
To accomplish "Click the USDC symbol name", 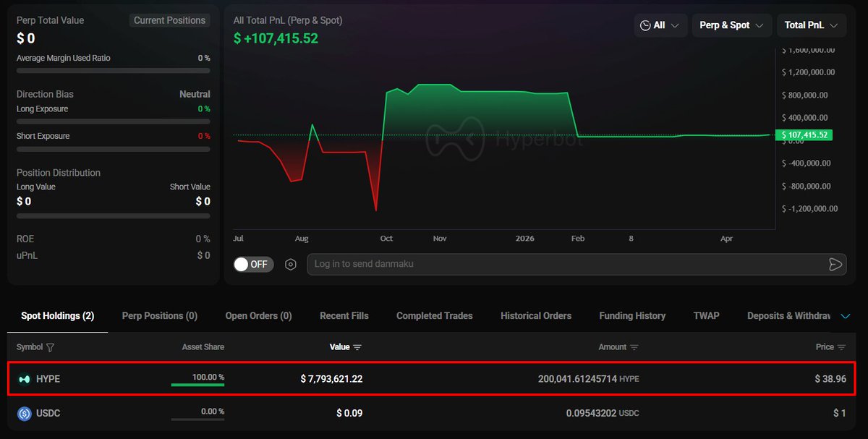I will click(48, 414).
